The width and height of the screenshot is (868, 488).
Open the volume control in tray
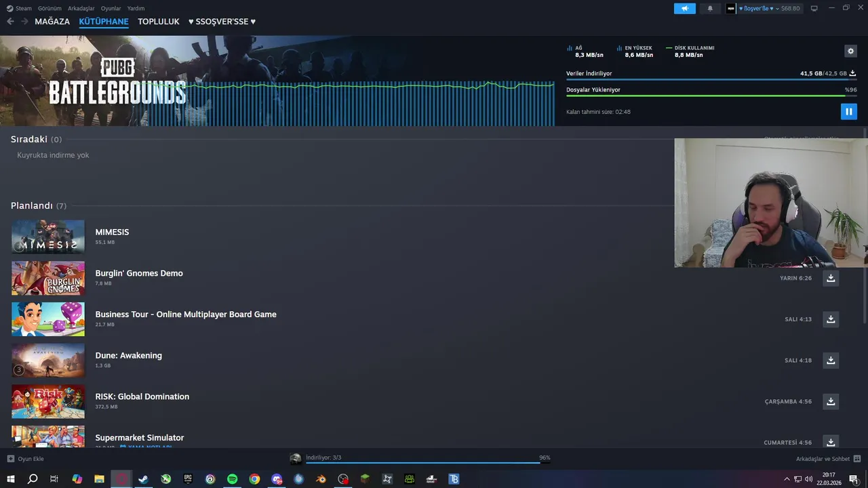[x=808, y=479]
